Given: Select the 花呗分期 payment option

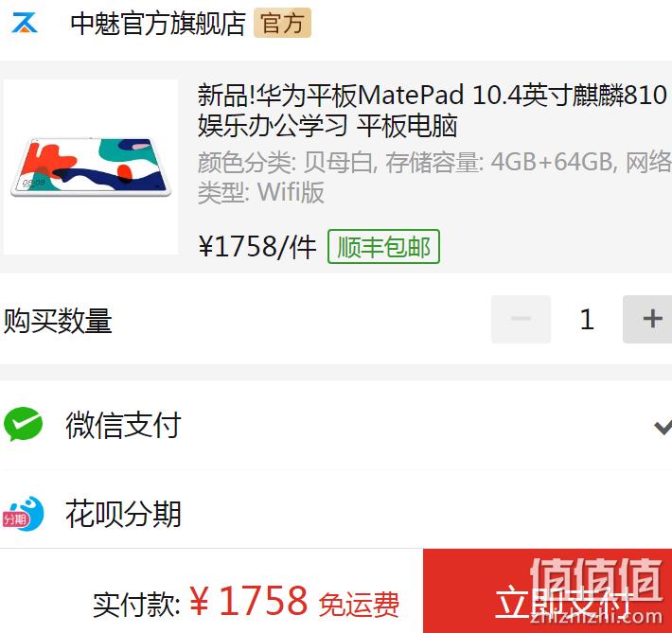Looking at the screenshot, I should tap(336, 510).
